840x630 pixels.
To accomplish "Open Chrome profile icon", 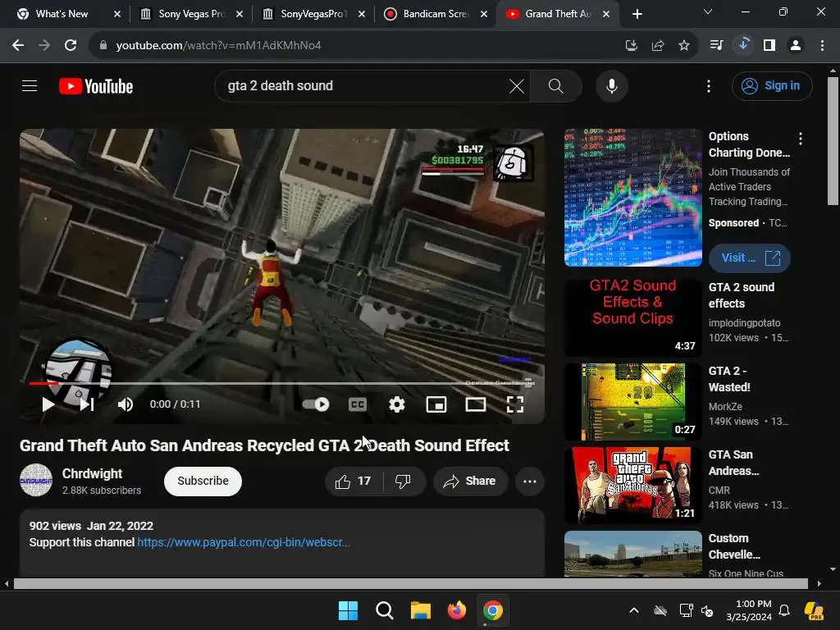I will (x=796, y=46).
